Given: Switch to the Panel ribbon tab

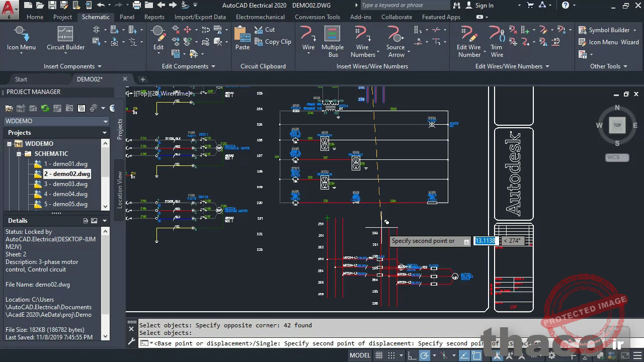Looking at the screenshot, I should [127, 17].
